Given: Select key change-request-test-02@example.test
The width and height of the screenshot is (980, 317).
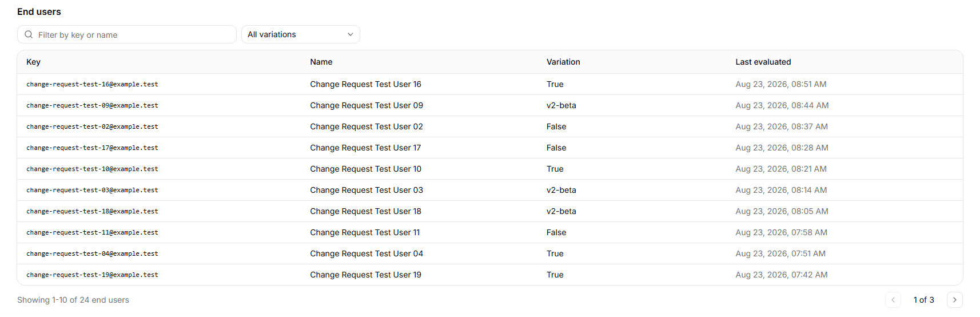Looking at the screenshot, I should pos(92,126).
